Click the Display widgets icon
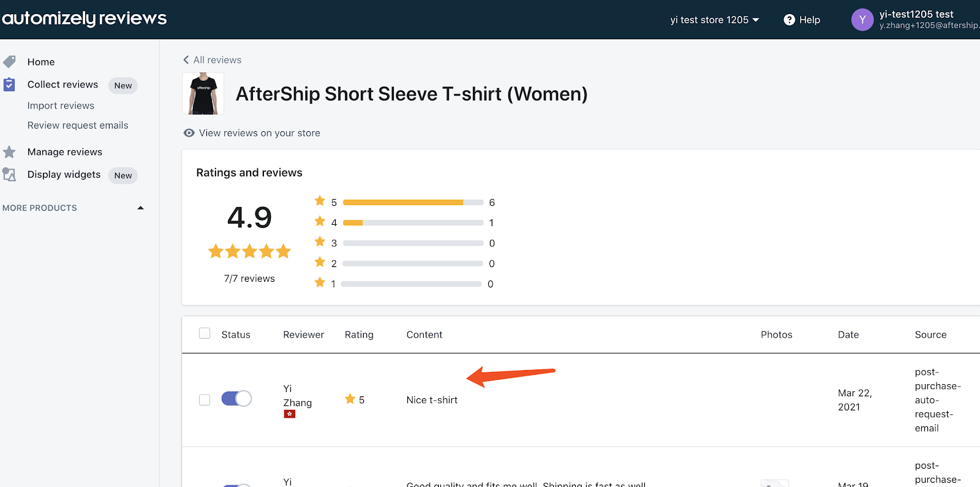Image resolution: width=980 pixels, height=487 pixels. coord(9,175)
